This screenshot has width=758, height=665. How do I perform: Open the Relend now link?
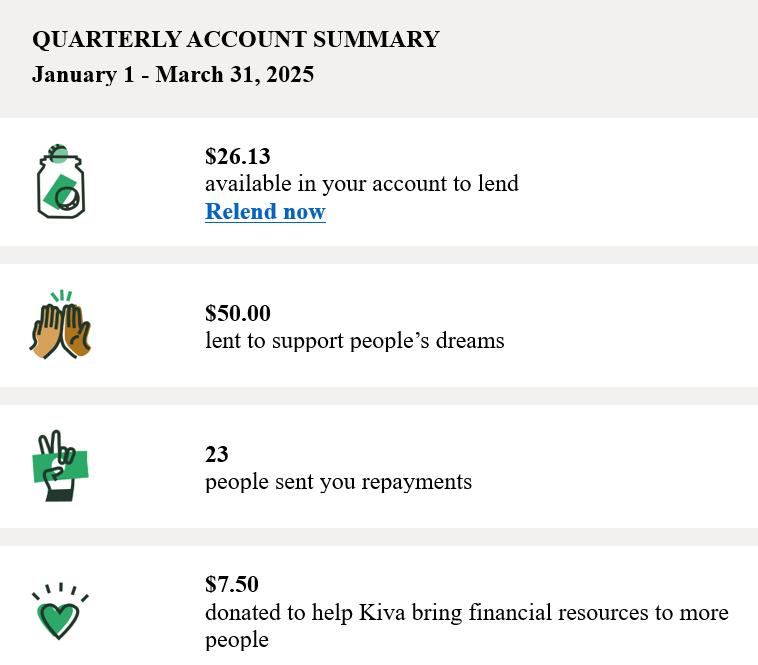pyautogui.click(x=265, y=211)
